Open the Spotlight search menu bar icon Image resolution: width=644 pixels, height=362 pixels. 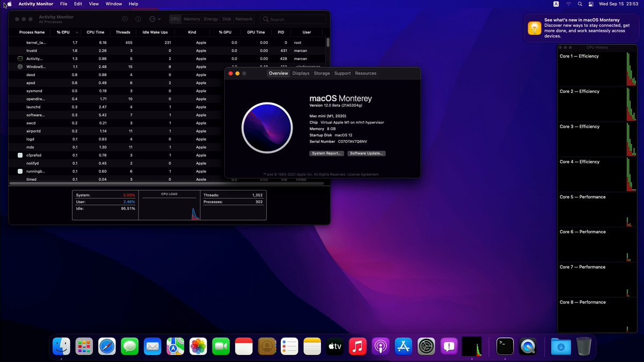pos(580,4)
